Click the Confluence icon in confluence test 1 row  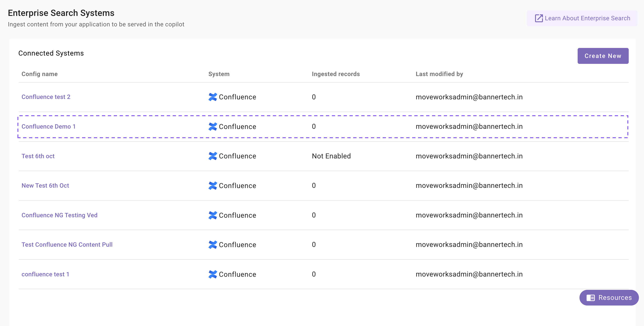[212, 274]
